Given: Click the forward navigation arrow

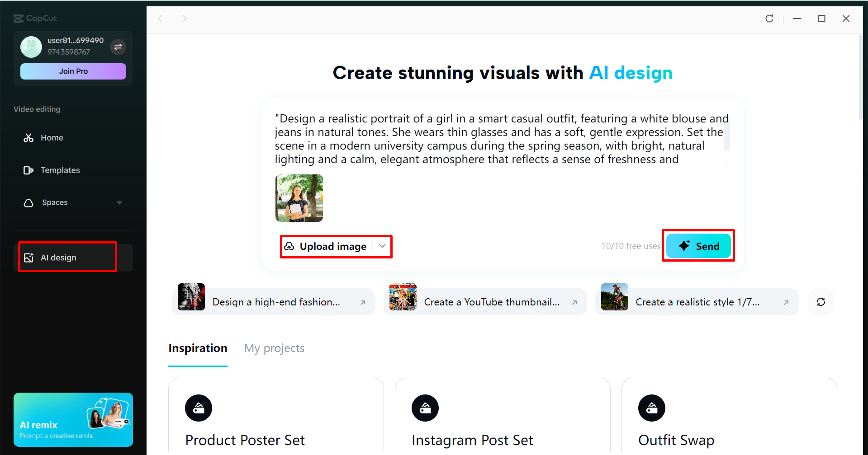Looking at the screenshot, I should click(x=184, y=19).
